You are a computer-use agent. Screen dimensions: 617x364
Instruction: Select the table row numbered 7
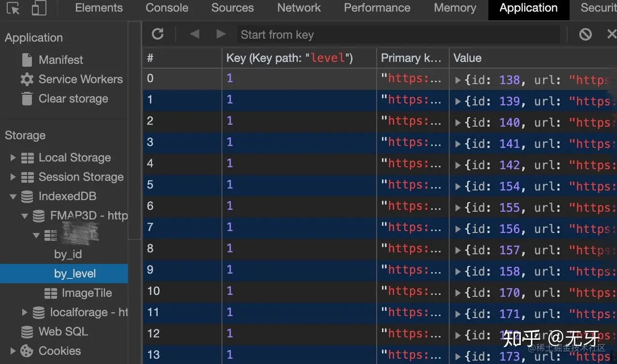pyautogui.click(x=380, y=228)
